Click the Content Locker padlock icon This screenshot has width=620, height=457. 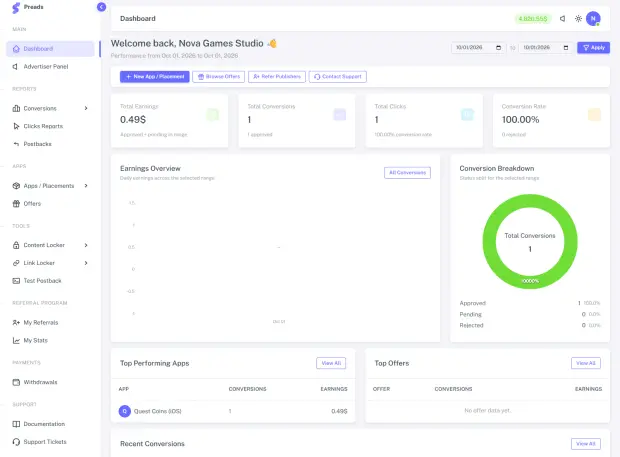click(16, 245)
